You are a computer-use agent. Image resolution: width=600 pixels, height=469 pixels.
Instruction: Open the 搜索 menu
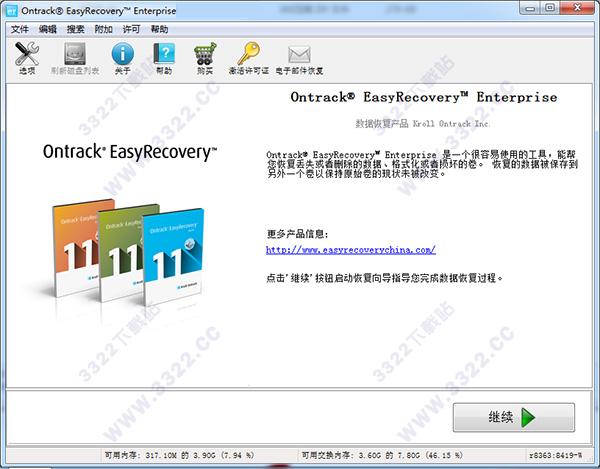(75, 29)
